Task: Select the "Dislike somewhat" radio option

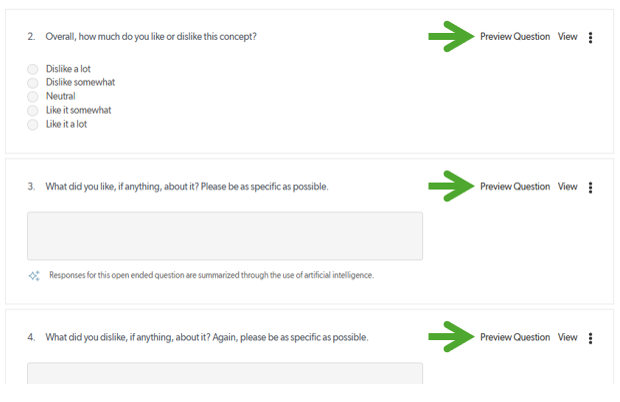Action: (x=33, y=83)
